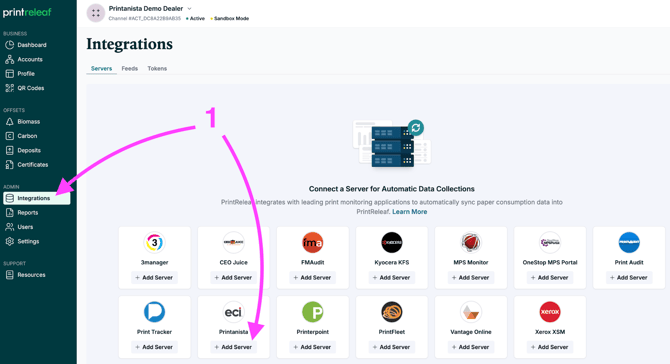Click the Print Audit logo icon
Viewport: 670px width, 364px height.
click(629, 243)
